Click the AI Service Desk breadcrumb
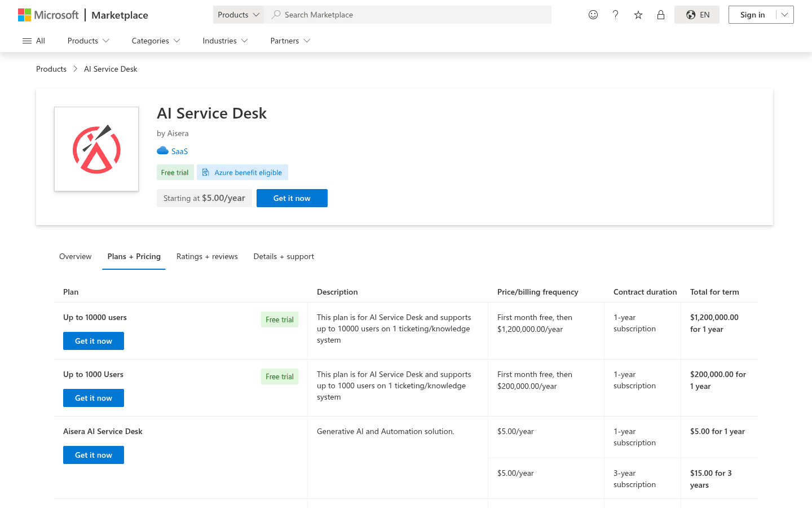 [x=111, y=69]
